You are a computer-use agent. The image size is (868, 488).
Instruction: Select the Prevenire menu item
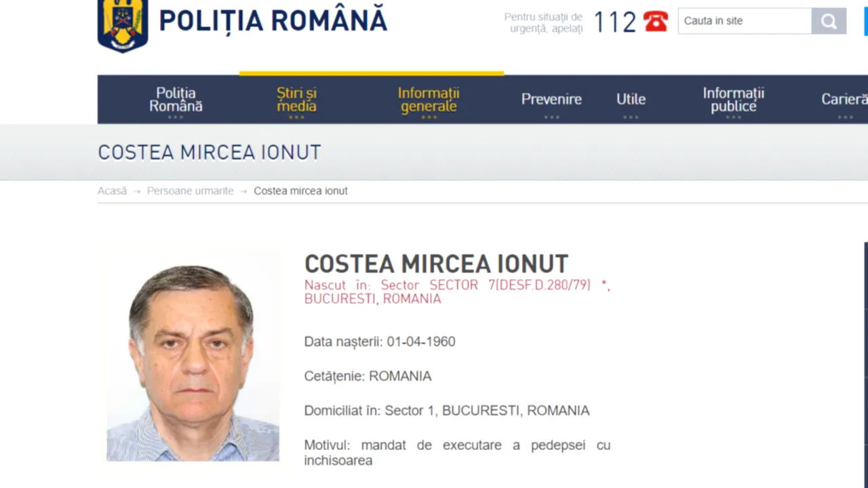point(551,99)
